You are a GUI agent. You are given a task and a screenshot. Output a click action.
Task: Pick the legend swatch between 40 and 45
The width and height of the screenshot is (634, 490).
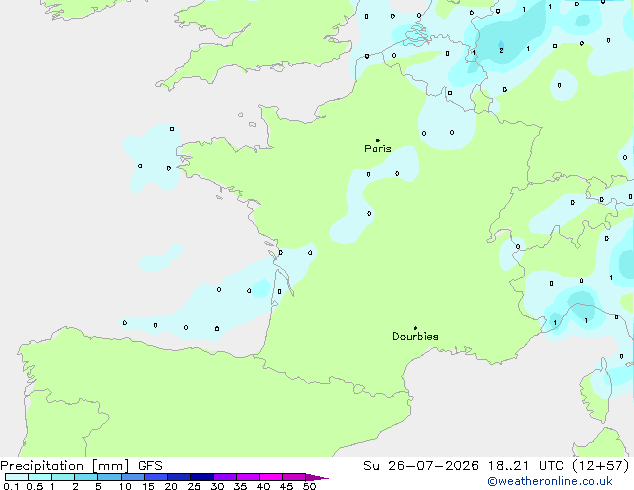pyautogui.click(x=271, y=477)
